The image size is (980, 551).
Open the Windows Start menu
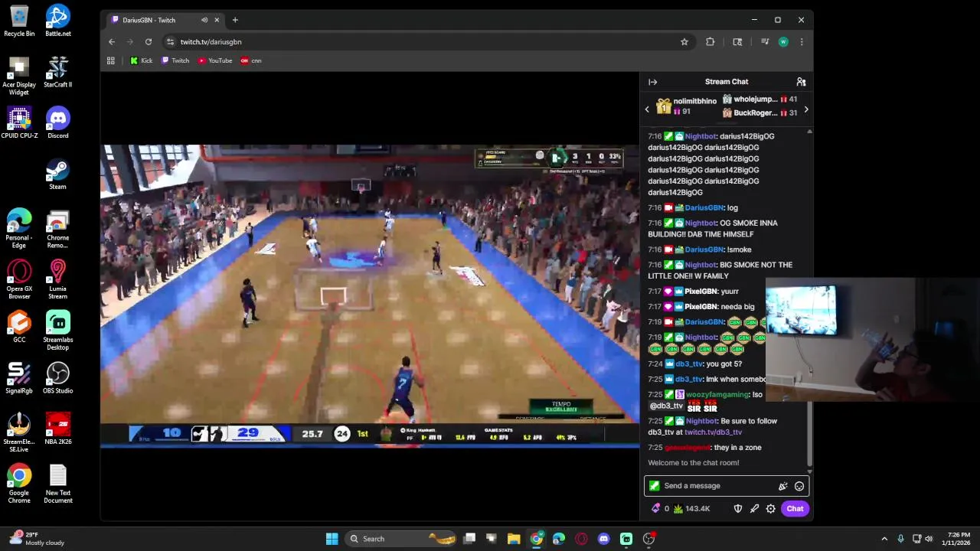[x=332, y=539]
